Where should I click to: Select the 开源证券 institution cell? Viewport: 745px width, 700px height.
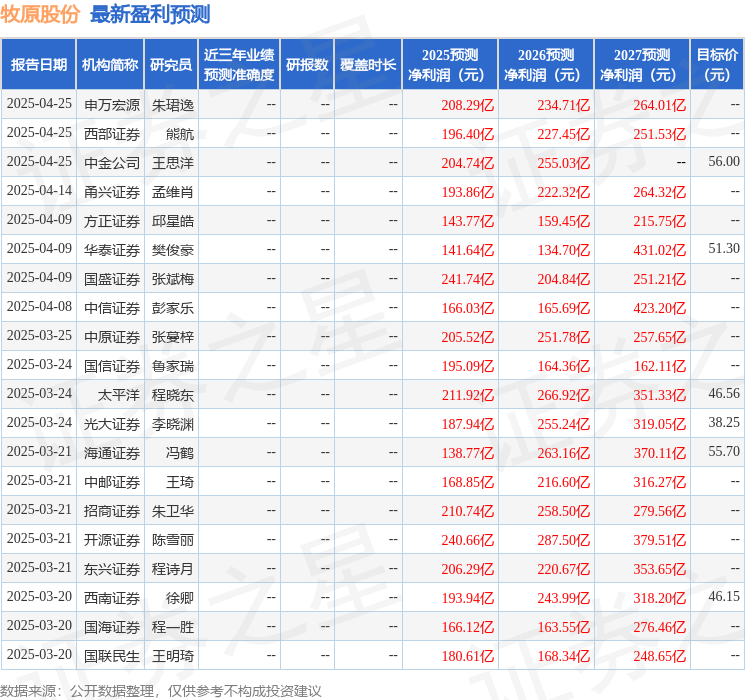pyautogui.click(x=112, y=540)
